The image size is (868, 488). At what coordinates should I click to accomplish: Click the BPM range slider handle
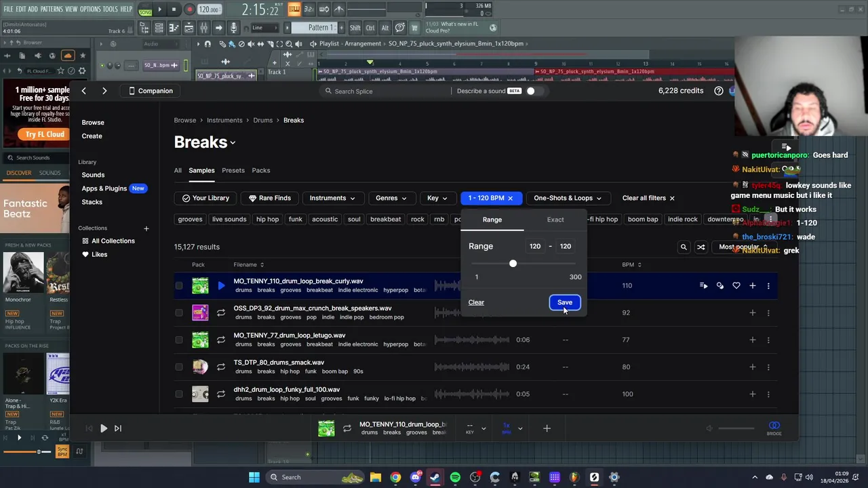point(513,263)
